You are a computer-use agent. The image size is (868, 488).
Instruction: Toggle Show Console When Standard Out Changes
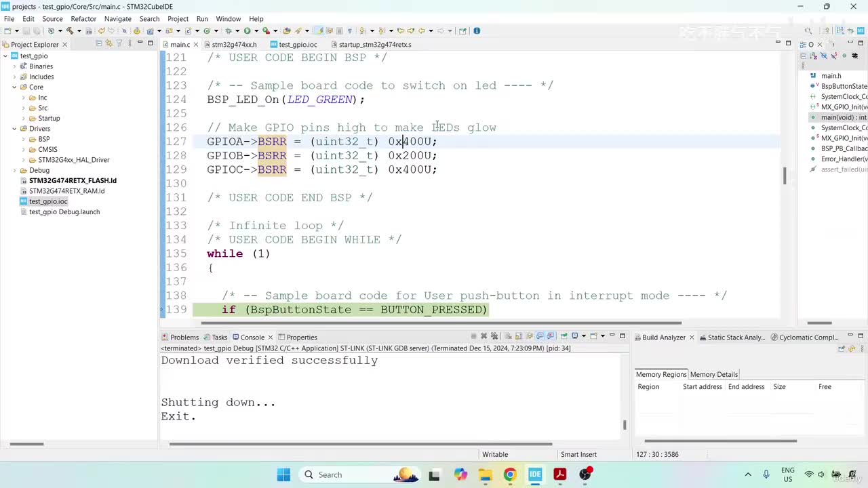[540, 336]
